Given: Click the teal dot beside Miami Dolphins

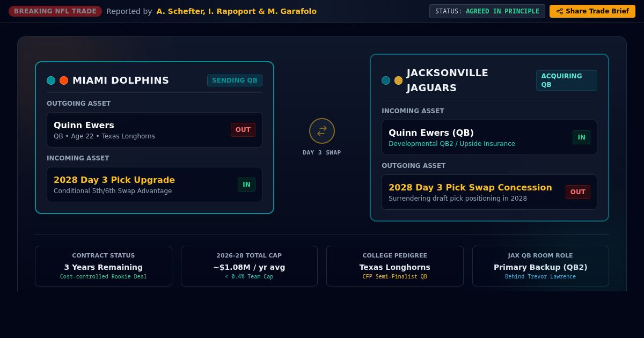Looking at the screenshot, I should coord(51,80).
